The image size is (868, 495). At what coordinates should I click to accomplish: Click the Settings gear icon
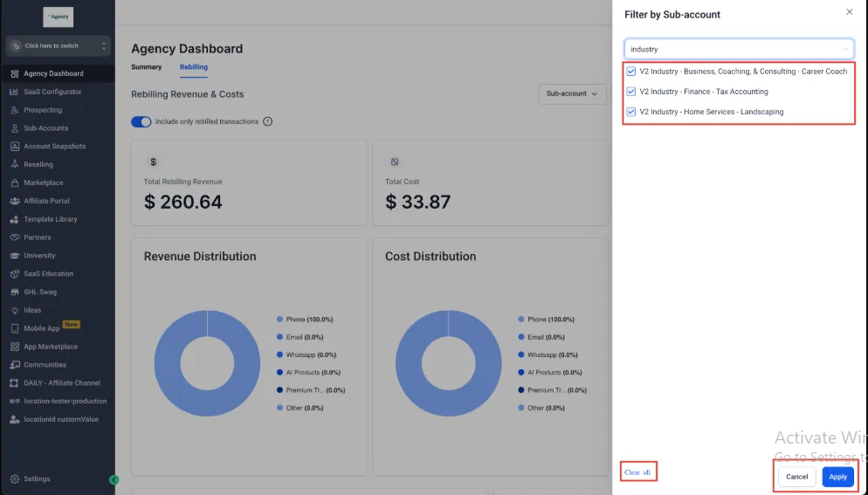pyautogui.click(x=14, y=479)
